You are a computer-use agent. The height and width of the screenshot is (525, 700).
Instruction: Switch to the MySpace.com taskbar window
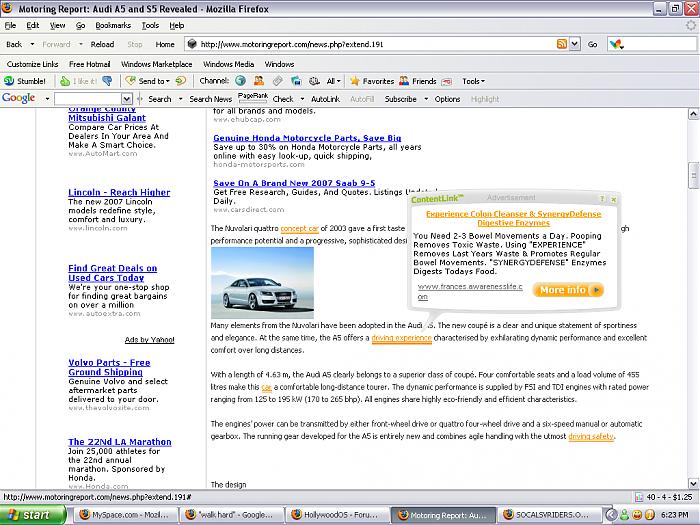(125, 515)
